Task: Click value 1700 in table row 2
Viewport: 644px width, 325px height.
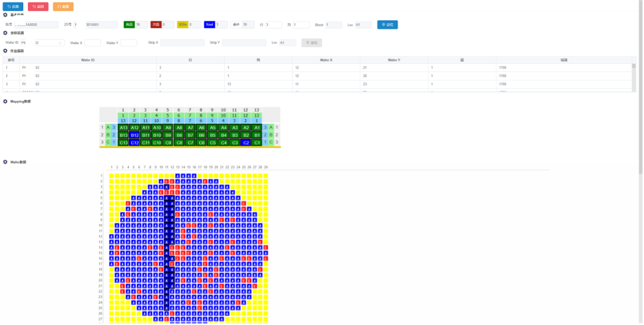Action: tap(502, 76)
